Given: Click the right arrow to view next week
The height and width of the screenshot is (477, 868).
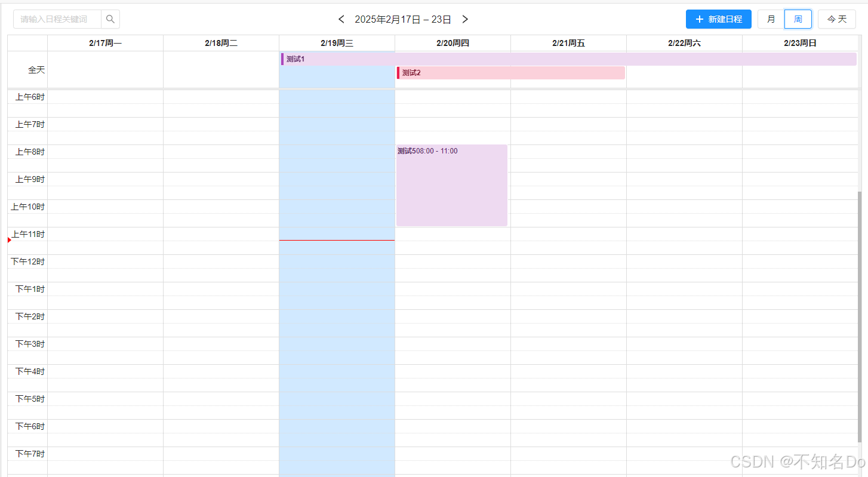Looking at the screenshot, I should [x=464, y=19].
